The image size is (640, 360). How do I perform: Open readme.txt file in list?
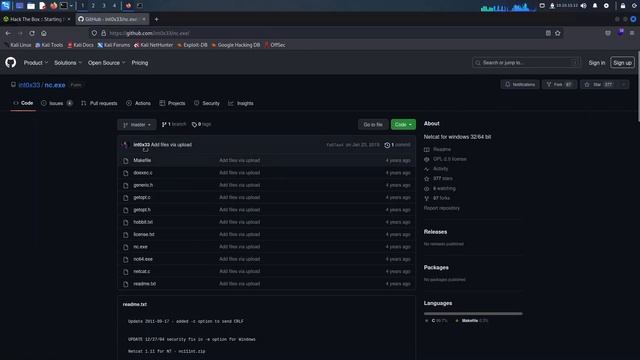(144, 284)
